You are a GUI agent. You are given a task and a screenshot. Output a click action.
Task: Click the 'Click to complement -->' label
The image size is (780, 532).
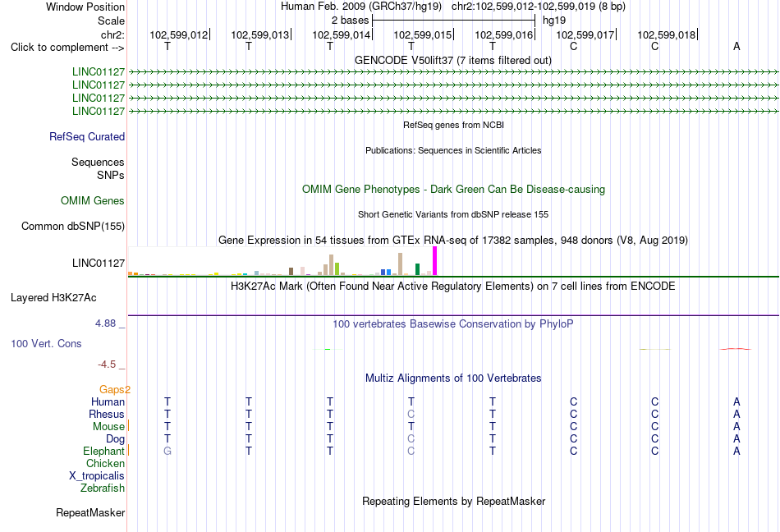67,48
